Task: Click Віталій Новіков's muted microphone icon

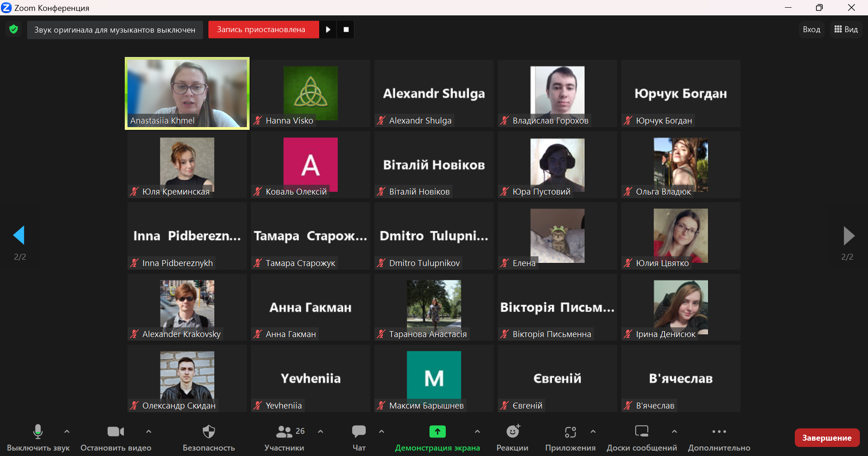Action: tap(381, 191)
